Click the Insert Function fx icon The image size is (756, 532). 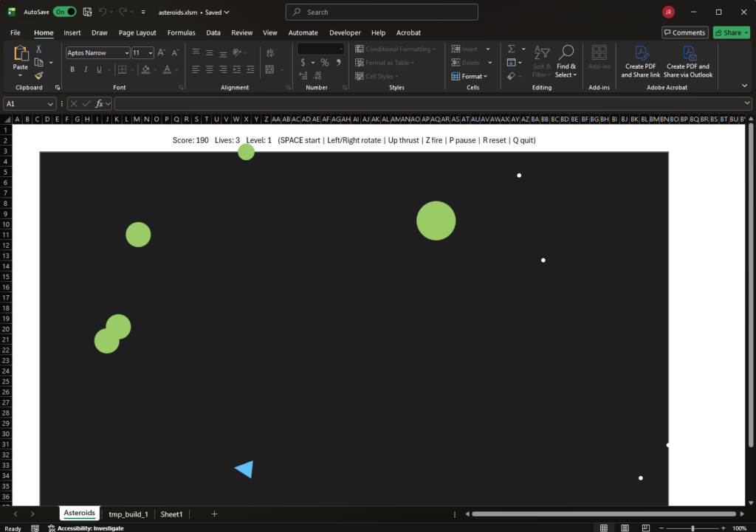pos(99,103)
